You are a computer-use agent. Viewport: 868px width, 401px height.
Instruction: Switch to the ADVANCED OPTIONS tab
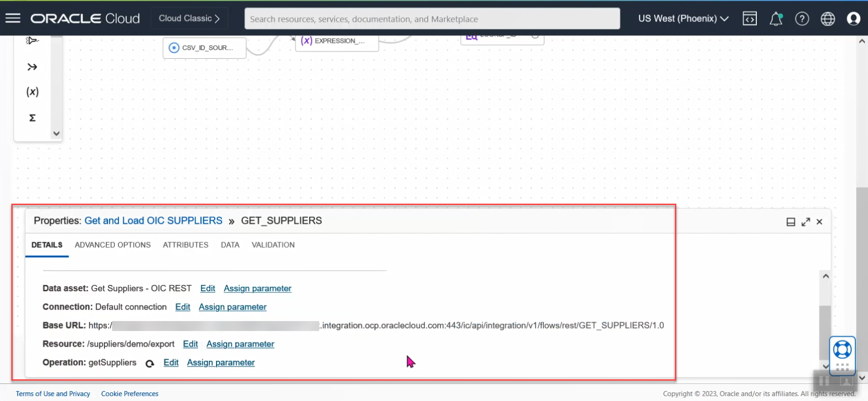coord(113,245)
